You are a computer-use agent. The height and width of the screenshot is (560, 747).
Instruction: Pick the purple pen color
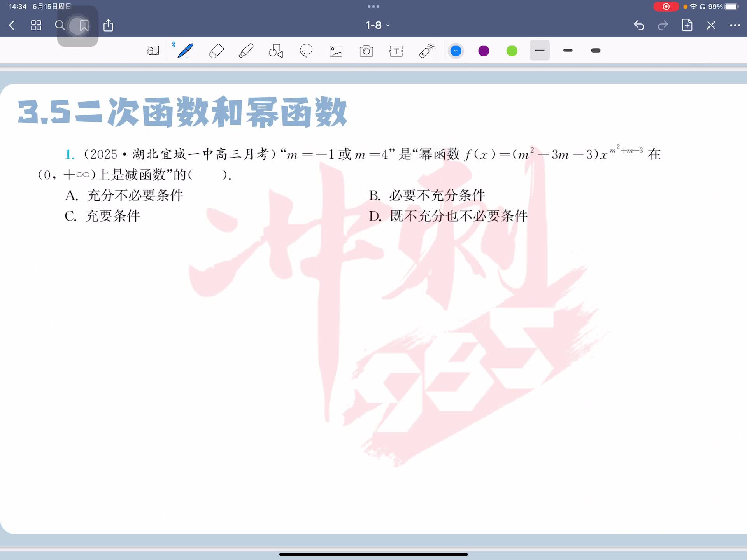[x=484, y=51]
